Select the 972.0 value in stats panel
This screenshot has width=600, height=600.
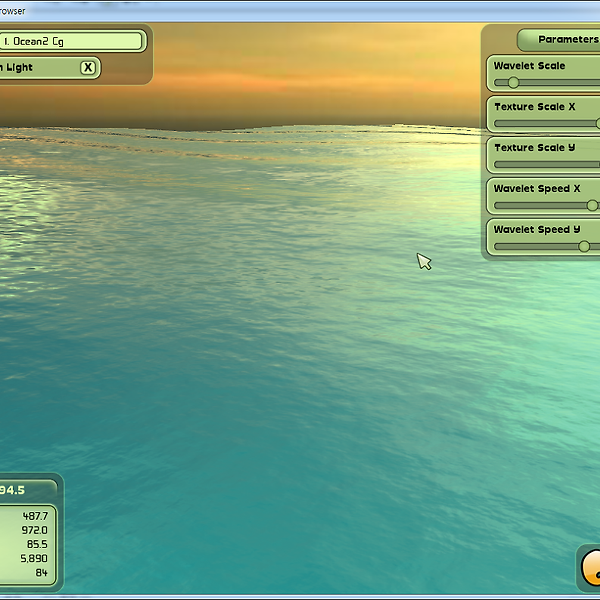pyautogui.click(x=35, y=529)
